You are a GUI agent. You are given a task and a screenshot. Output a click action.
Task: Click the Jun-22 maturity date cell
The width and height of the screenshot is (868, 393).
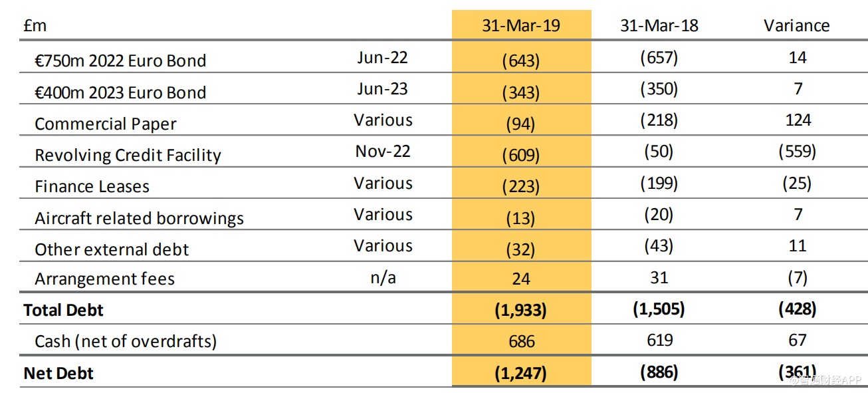coord(382,57)
